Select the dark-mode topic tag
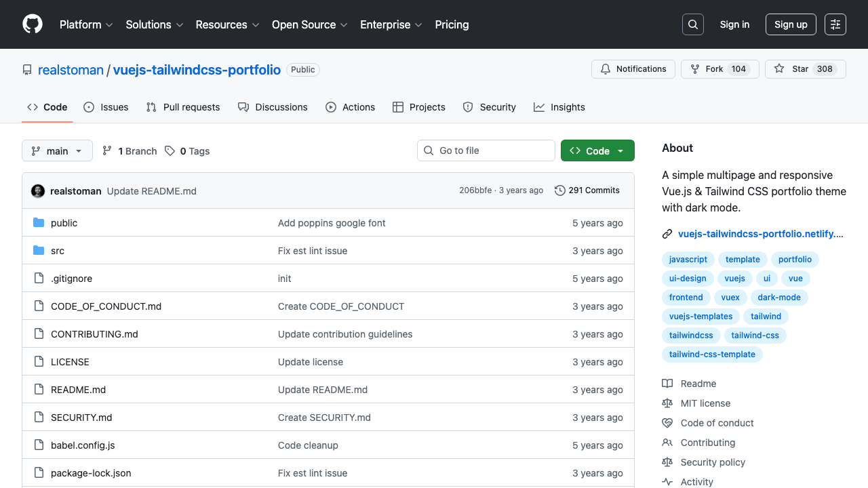The height and width of the screenshot is (488, 868). (x=779, y=297)
